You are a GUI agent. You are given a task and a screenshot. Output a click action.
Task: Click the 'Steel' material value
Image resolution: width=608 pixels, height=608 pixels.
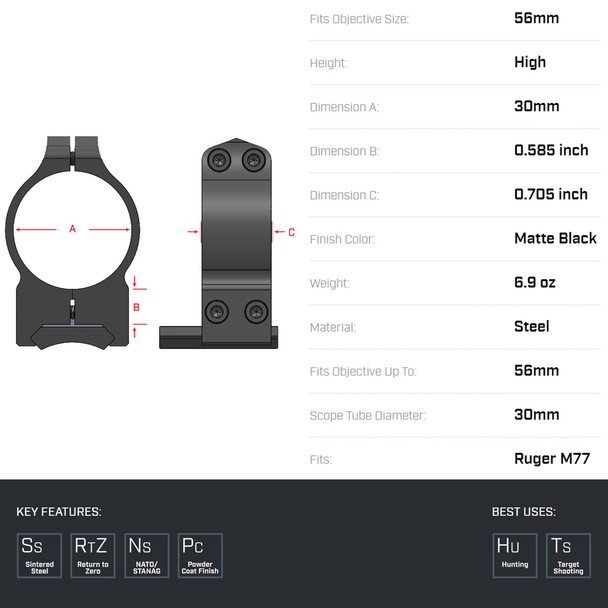(x=532, y=326)
